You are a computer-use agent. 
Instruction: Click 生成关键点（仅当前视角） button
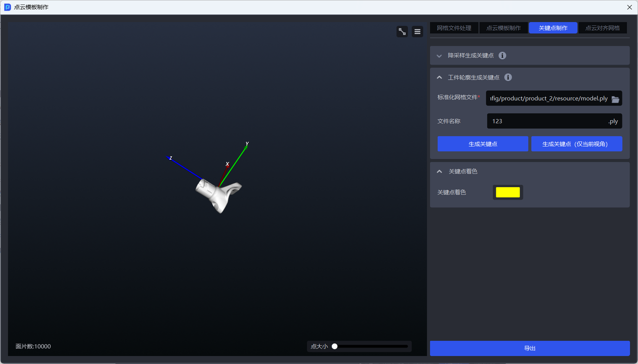point(576,144)
